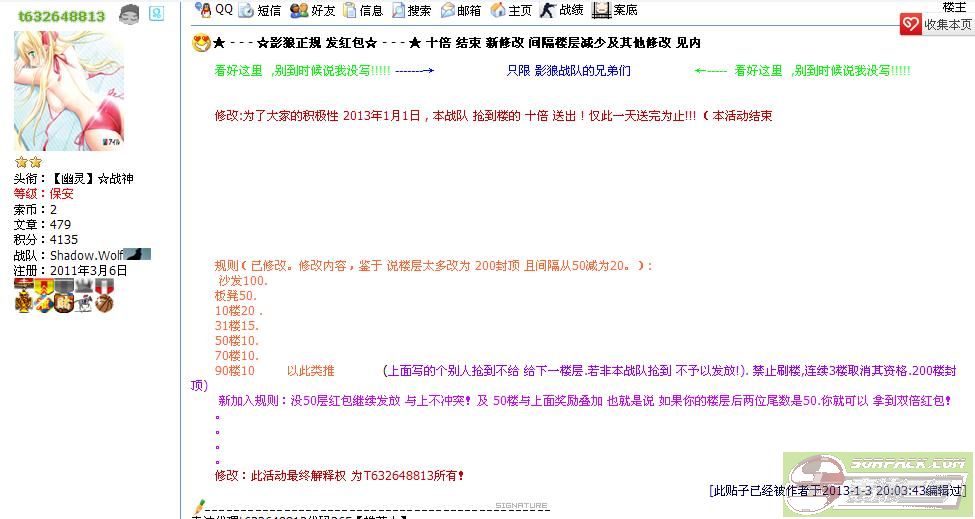Open the 邮箱 email link
Image resolution: width=975 pixels, height=519 pixels.
tap(461, 11)
